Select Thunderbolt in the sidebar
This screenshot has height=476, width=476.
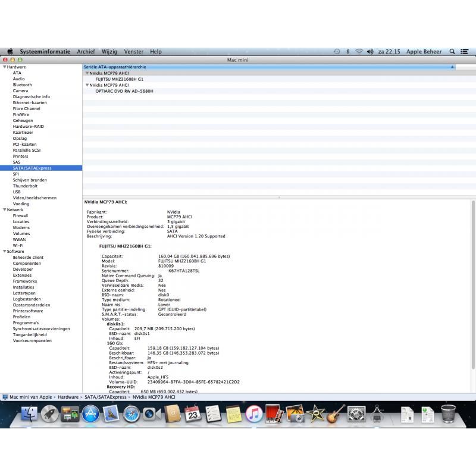pyautogui.click(x=25, y=186)
